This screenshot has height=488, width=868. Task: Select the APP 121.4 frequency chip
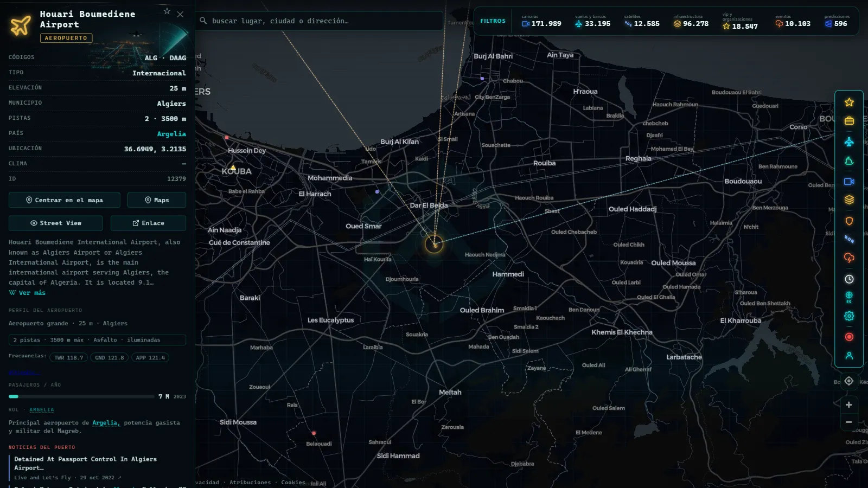pyautogui.click(x=150, y=358)
